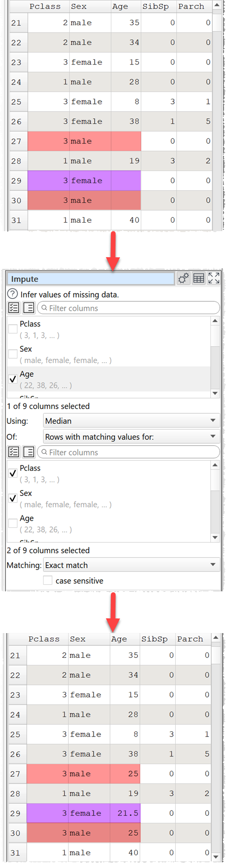The height and width of the screenshot is (868, 226).
Task: Click scroll down arrow of matching columns list
Action: tap(215, 538)
